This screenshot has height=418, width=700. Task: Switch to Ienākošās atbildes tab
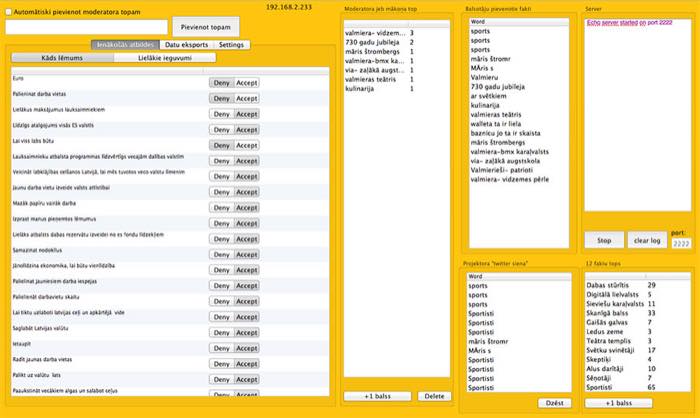click(x=125, y=45)
